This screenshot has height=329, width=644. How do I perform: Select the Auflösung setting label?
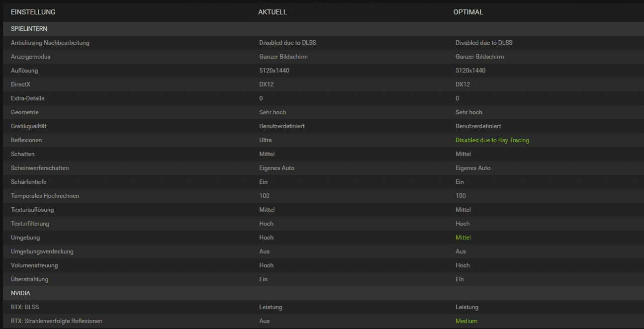[24, 71]
